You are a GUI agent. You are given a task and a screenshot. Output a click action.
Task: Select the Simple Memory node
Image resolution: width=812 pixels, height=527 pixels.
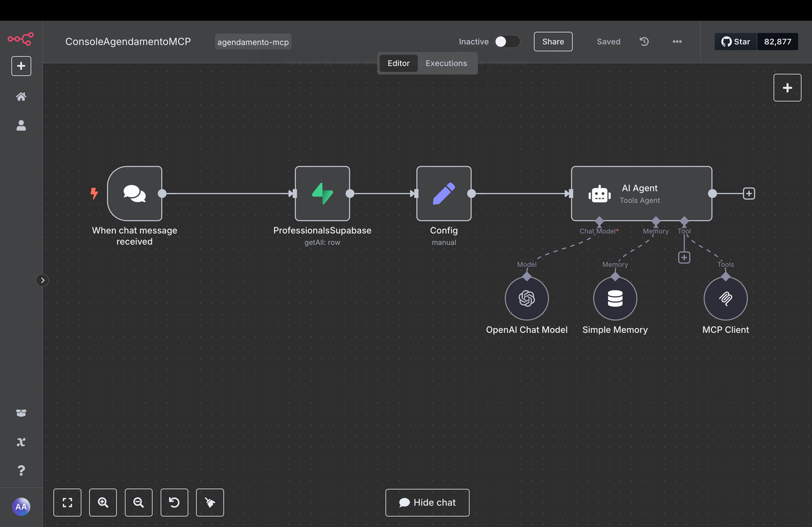tap(615, 298)
